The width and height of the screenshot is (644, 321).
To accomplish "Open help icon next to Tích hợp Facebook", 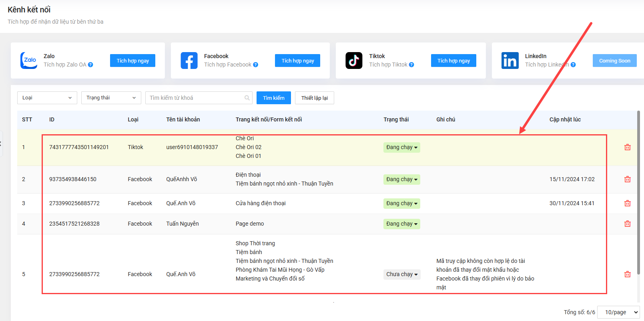I will tap(255, 65).
